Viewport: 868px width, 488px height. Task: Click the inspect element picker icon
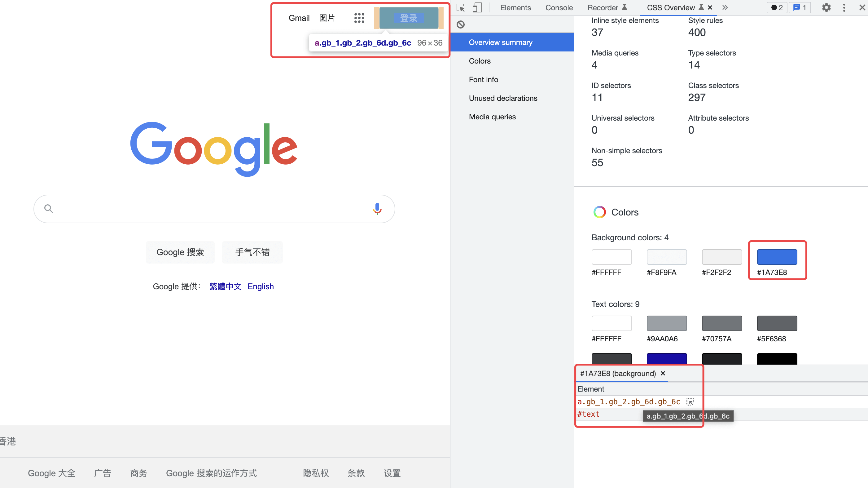coord(461,8)
